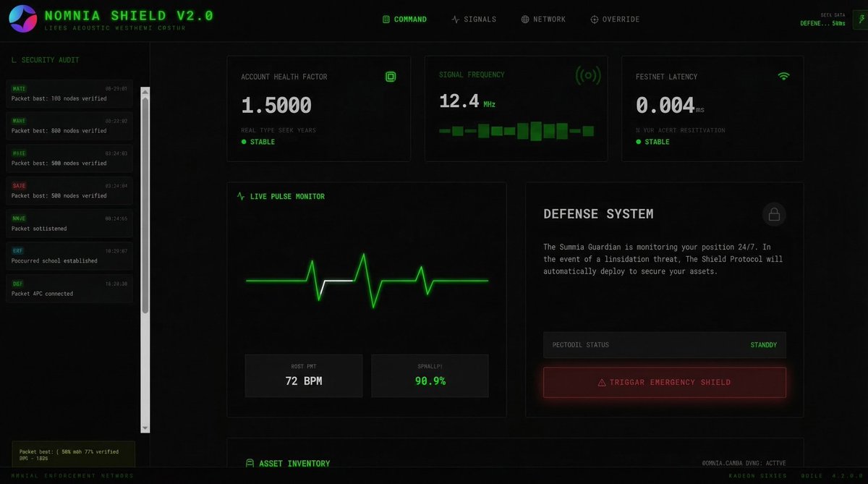Select the 03:24:03 audit entry

point(69,158)
